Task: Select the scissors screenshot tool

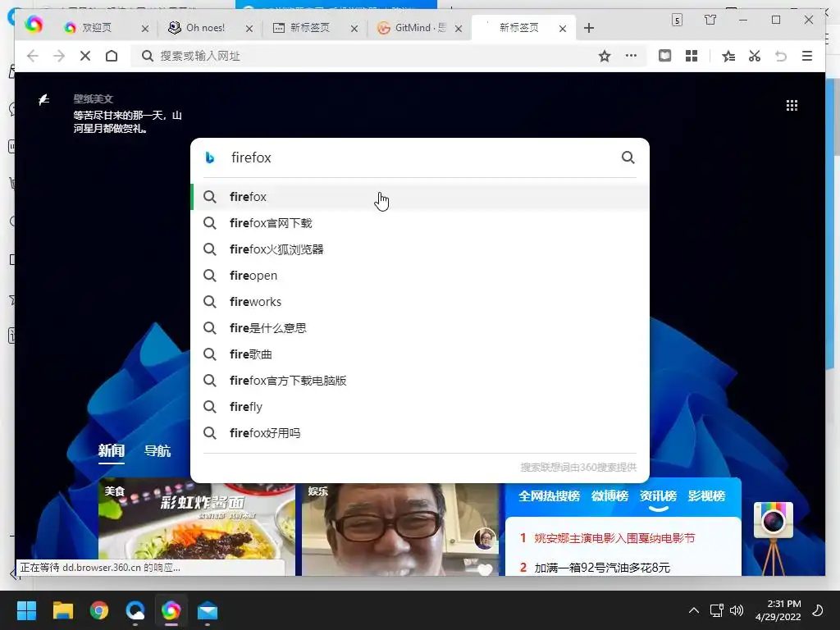Action: pyautogui.click(x=755, y=56)
